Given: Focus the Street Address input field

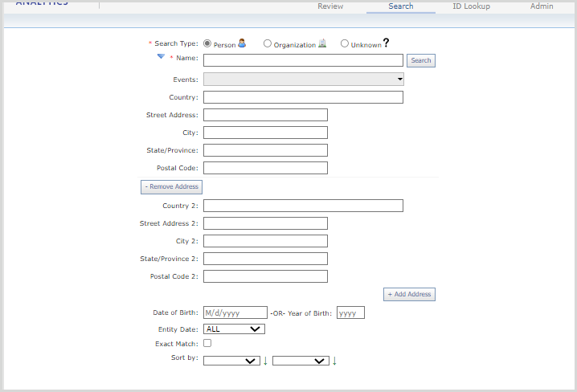Looking at the screenshot, I should [x=265, y=115].
